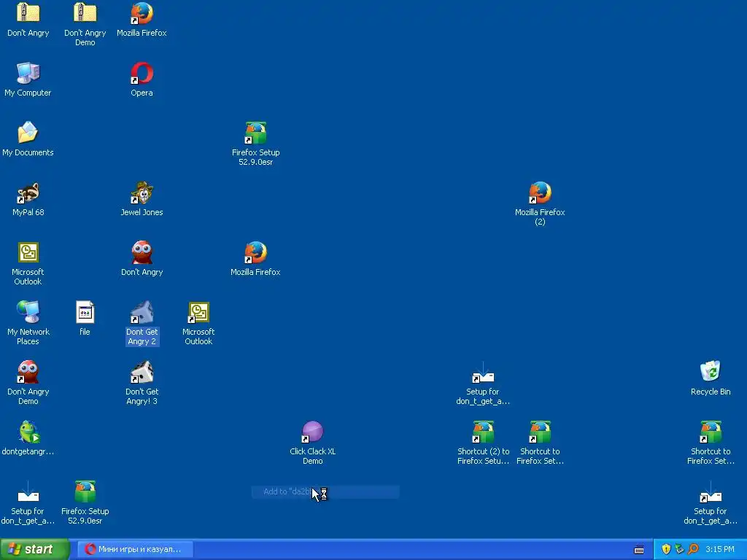Viewport: 747px width, 560px height.
Task: Select Shortcut (2) to Firefox Setu... icon
Action: [483, 432]
